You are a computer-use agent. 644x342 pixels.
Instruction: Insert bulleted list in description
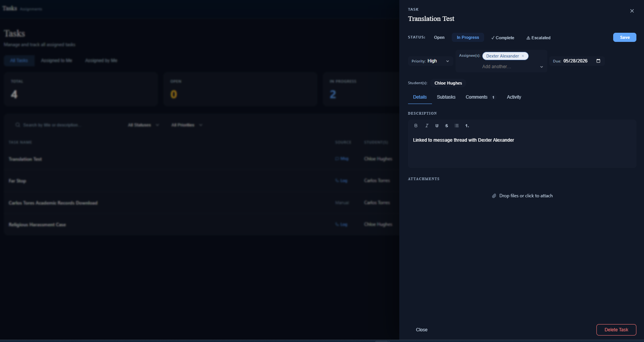[x=457, y=126]
